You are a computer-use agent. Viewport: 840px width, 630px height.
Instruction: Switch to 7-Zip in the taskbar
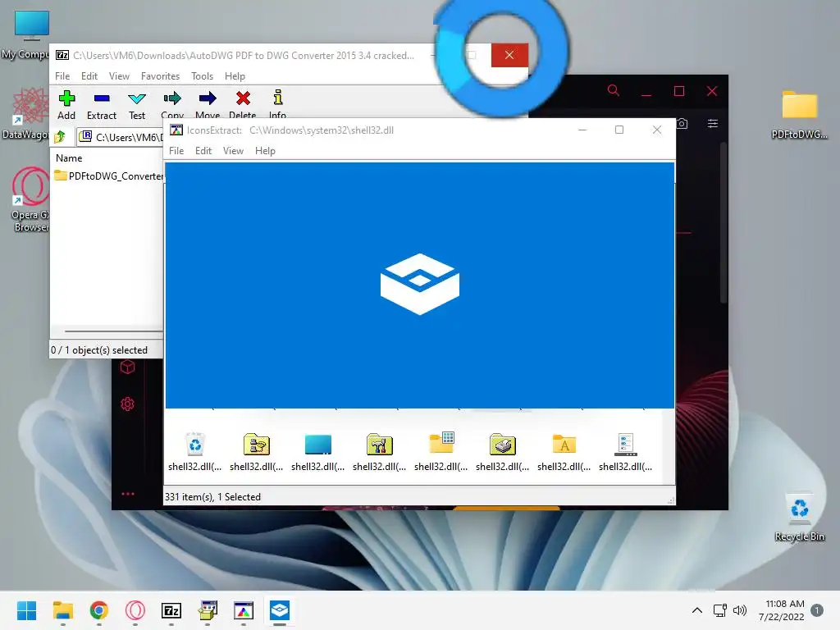(x=171, y=610)
